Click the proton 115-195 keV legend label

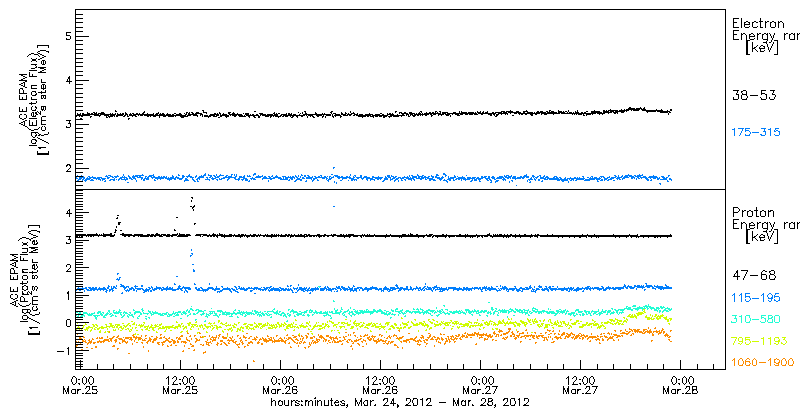pos(756,298)
